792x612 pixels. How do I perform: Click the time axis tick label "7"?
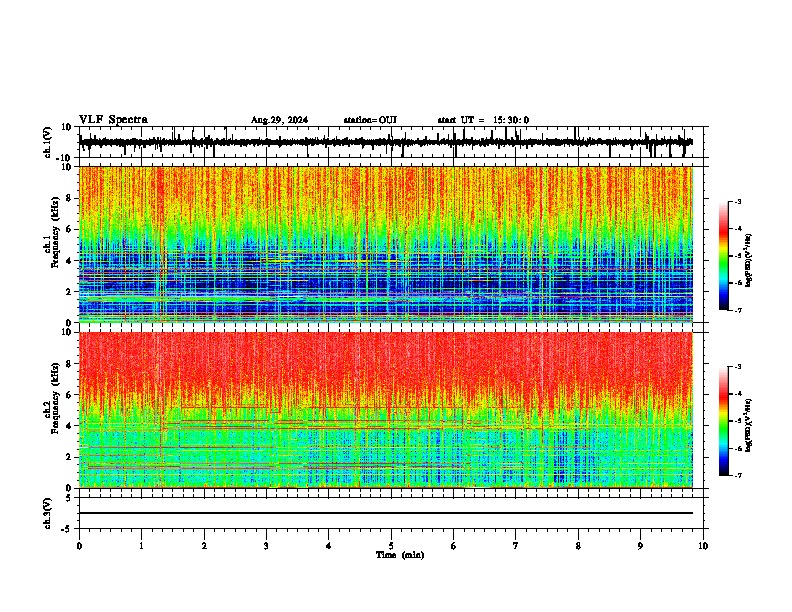516,546
